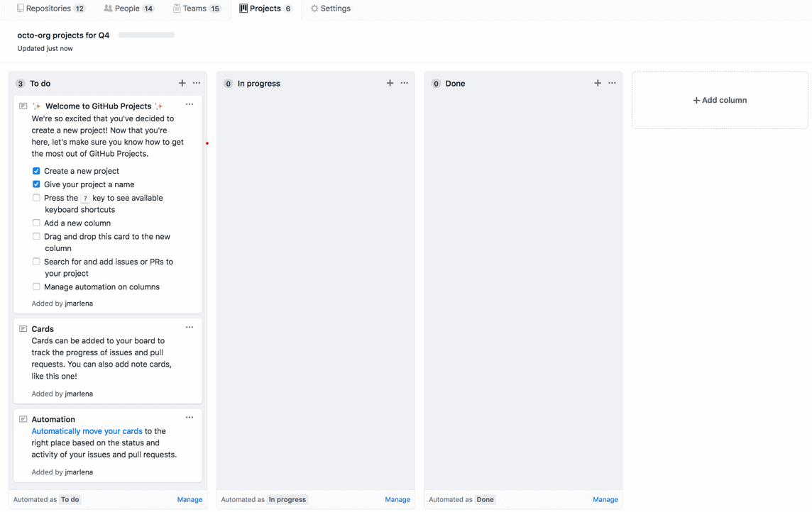Open the Automation note card menu
This screenshot has height=512, width=812.
click(x=190, y=418)
